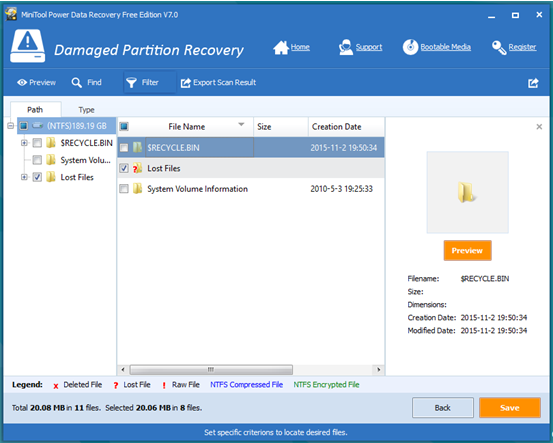Click the Lost File legend question mark

pyautogui.click(x=116, y=386)
